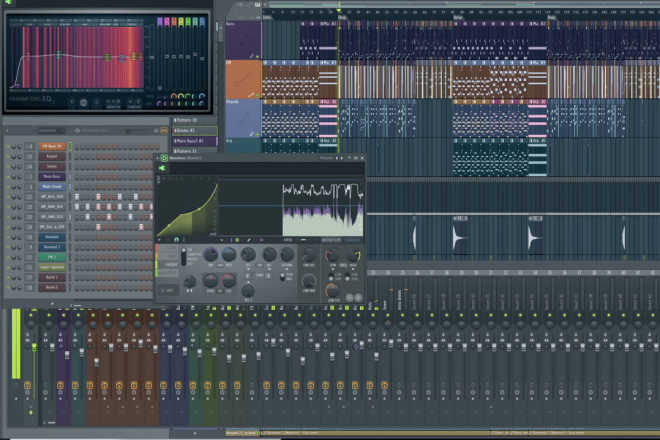Open the orange step graph editor icon
This screenshot has width=660, height=440.
tap(163, 131)
